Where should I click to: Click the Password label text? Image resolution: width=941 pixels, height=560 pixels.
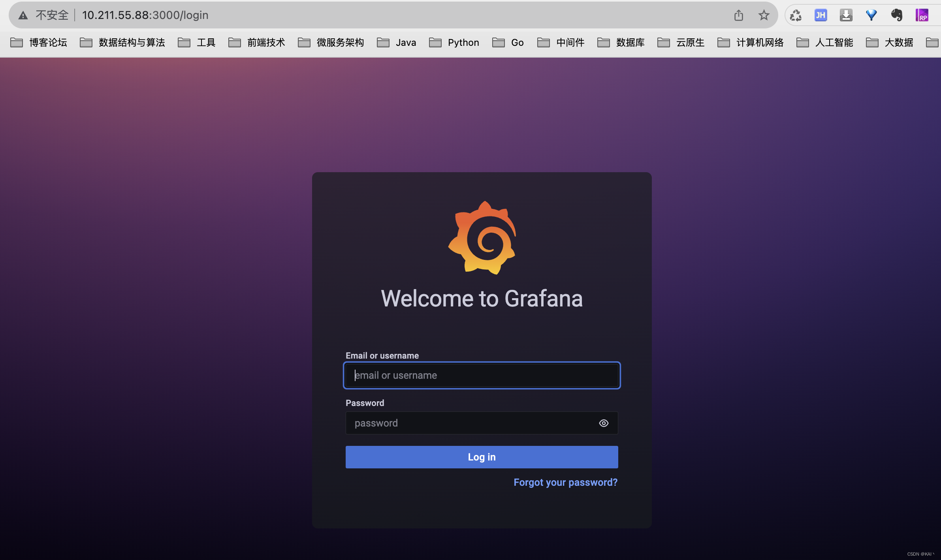tap(365, 403)
